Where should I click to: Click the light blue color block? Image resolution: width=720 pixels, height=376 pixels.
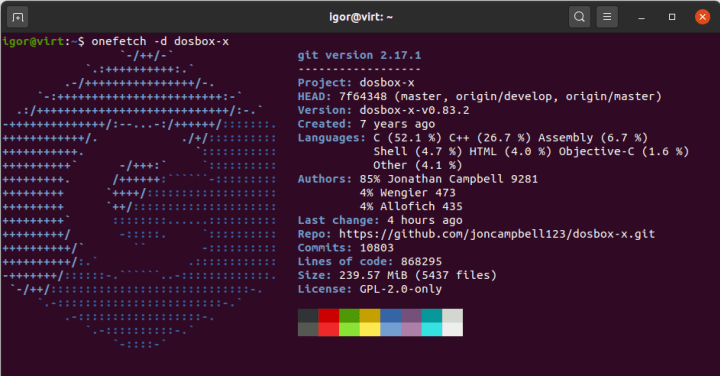[391, 329]
